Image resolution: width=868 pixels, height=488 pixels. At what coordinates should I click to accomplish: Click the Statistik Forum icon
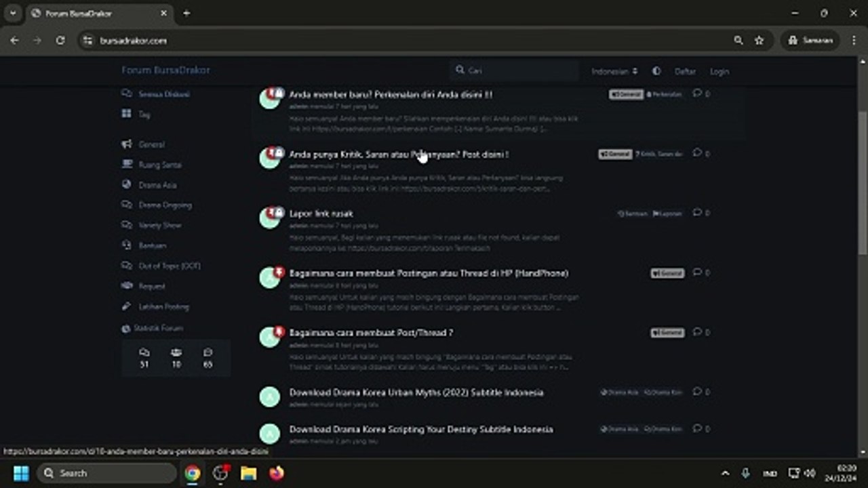pyautogui.click(x=125, y=329)
